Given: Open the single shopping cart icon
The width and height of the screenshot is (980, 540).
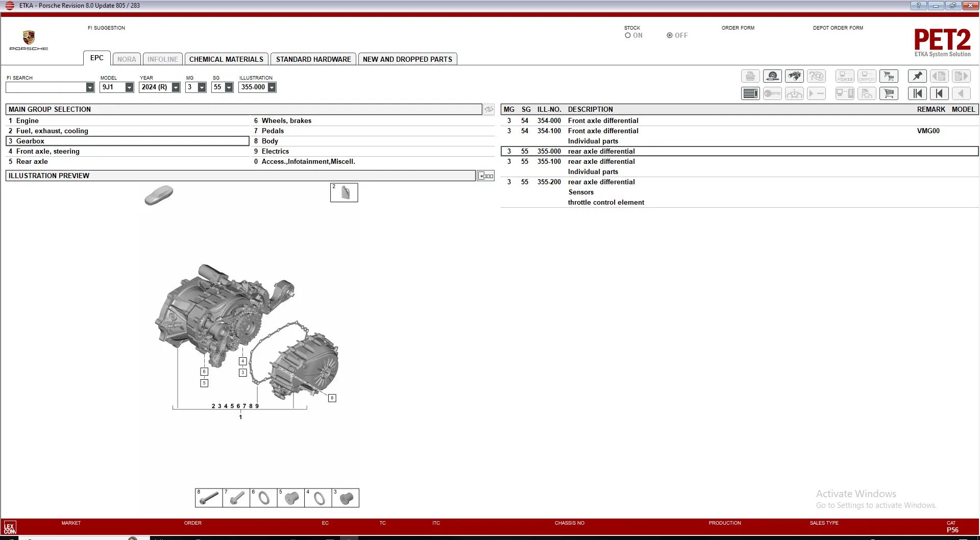Looking at the screenshot, I should click(889, 93).
